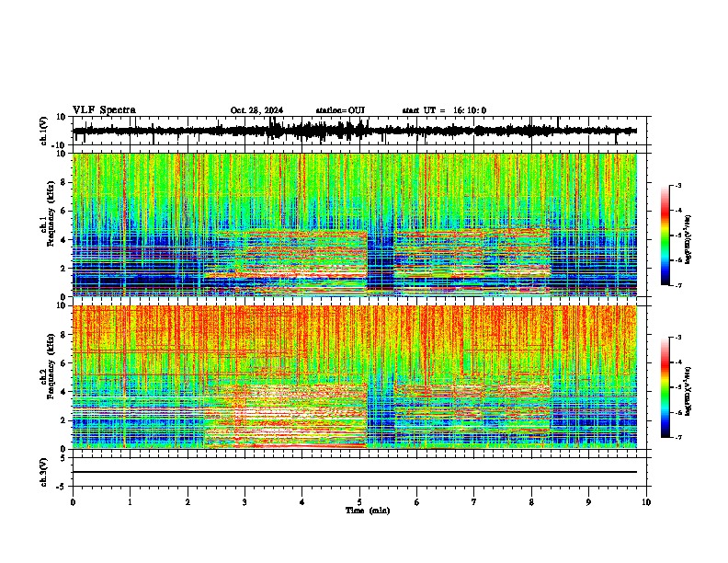Click the "ch.1(V)" waveform axis label
728x563 pixels.
click(44, 131)
